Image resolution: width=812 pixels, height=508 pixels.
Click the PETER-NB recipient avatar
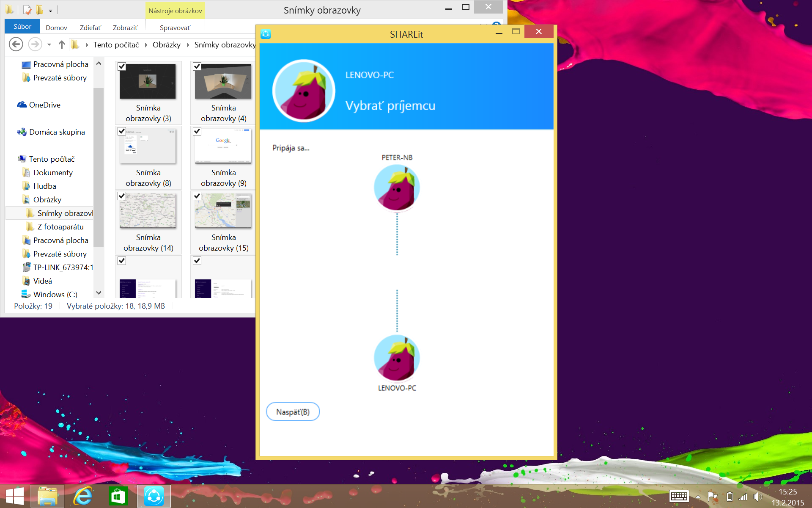click(397, 188)
